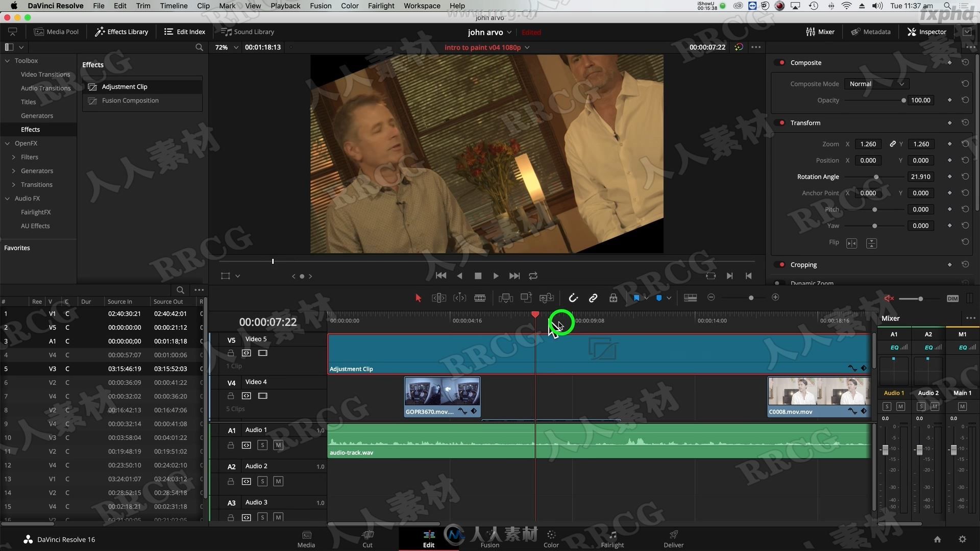This screenshot has width=980, height=551.
Task: Collapse the OpenFX tree
Action: 7,143
